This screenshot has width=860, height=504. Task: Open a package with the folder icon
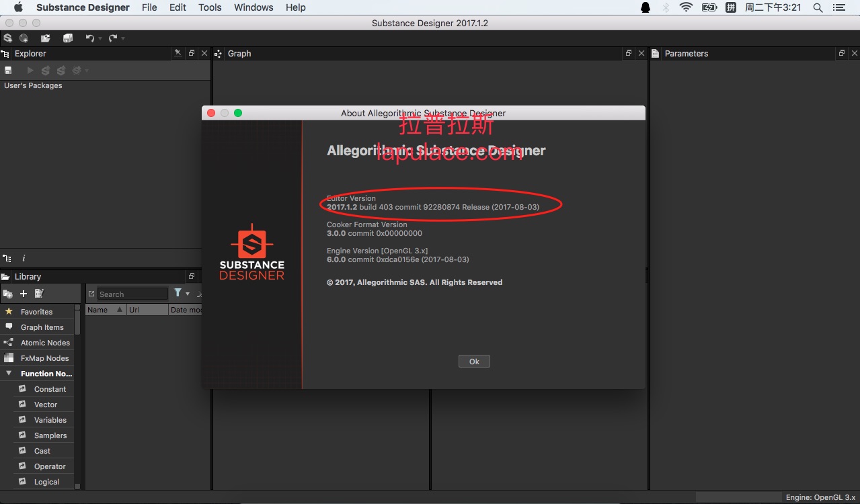(45, 38)
